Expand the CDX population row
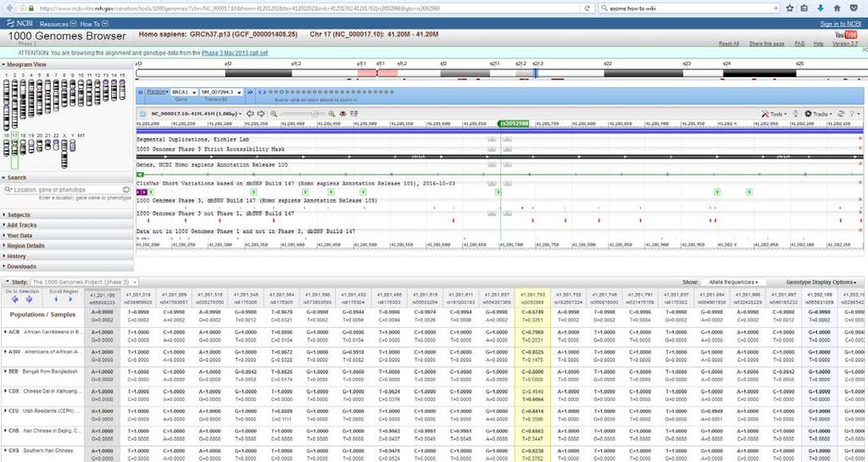This screenshot has height=462, width=868. click(6, 391)
